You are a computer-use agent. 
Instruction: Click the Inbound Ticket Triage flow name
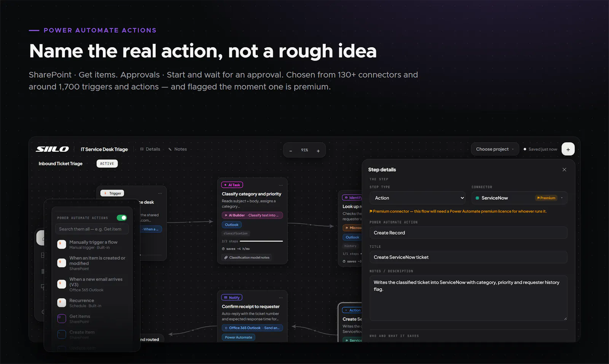tap(61, 164)
